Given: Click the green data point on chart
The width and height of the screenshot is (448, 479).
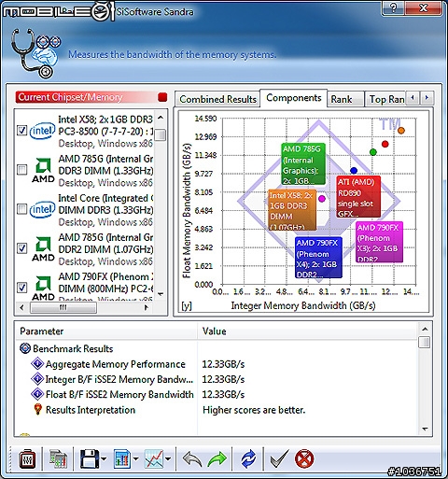Looking at the screenshot, I should [x=373, y=152].
